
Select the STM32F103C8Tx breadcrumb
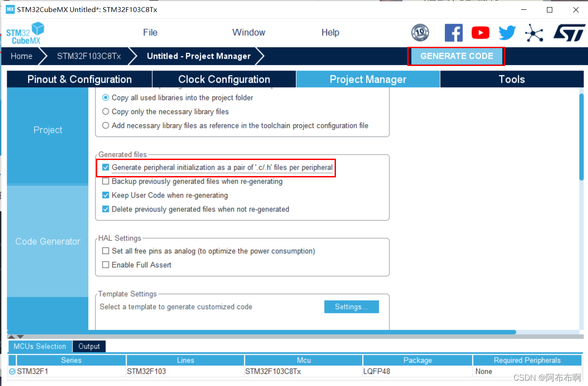[x=89, y=56]
